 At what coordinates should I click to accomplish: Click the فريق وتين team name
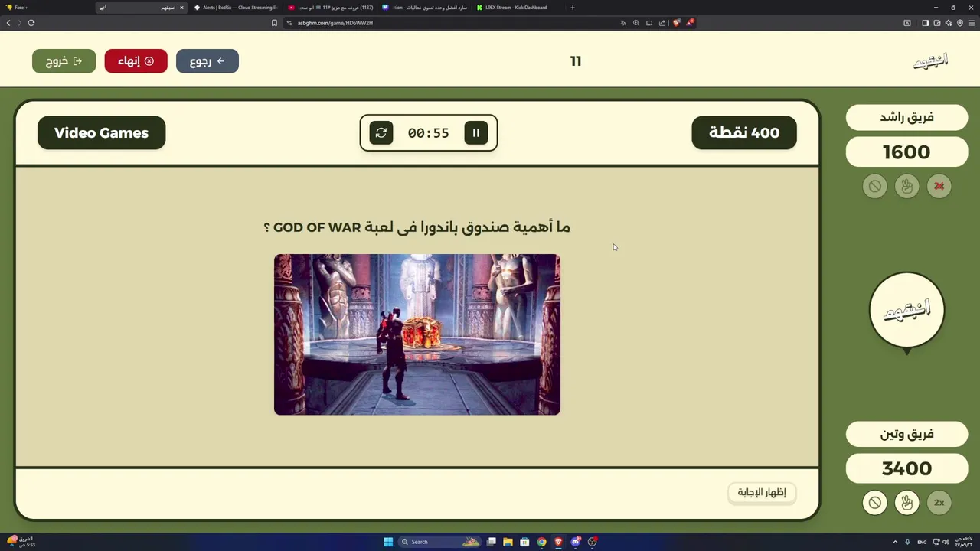[907, 434]
